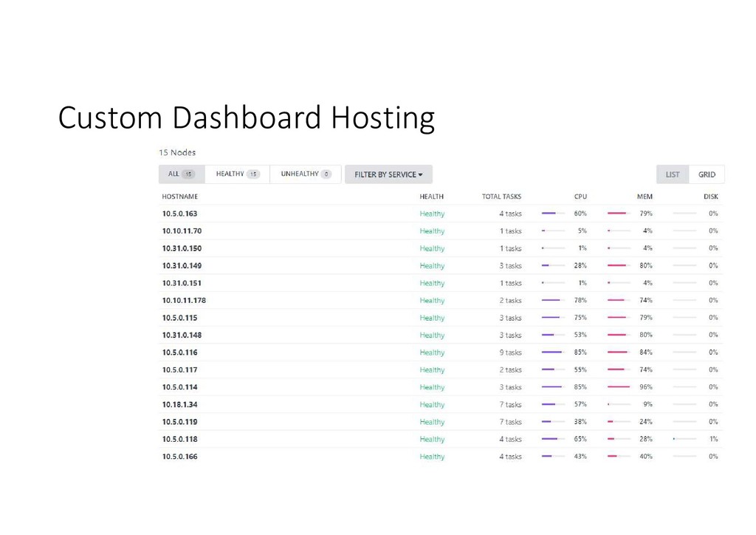Viewport: 756px width, 535px height.
Task: Sort by TOTAL TASKS column header
Action: [501, 197]
